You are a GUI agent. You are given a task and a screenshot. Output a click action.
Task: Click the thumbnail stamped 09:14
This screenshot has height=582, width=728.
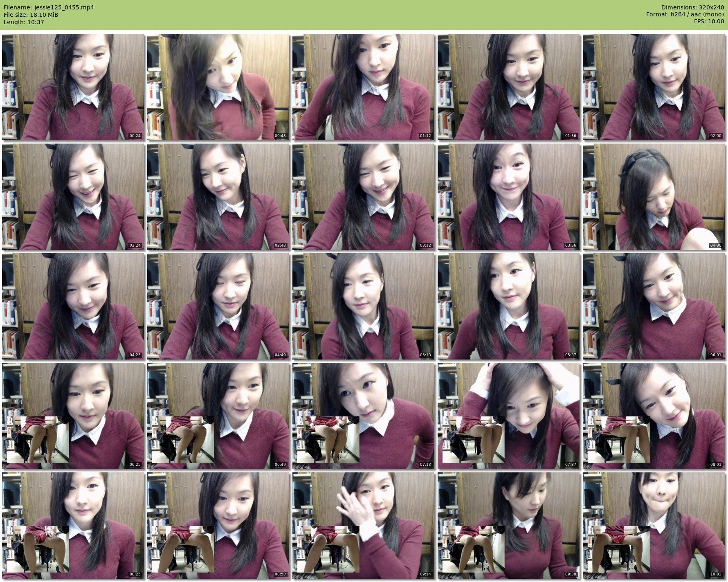(363, 526)
